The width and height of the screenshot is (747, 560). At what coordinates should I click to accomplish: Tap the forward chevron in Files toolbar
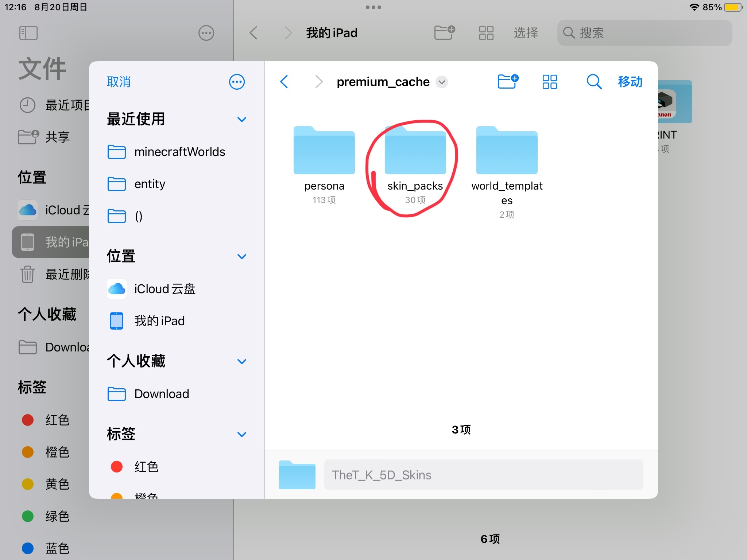(x=288, y=33)
